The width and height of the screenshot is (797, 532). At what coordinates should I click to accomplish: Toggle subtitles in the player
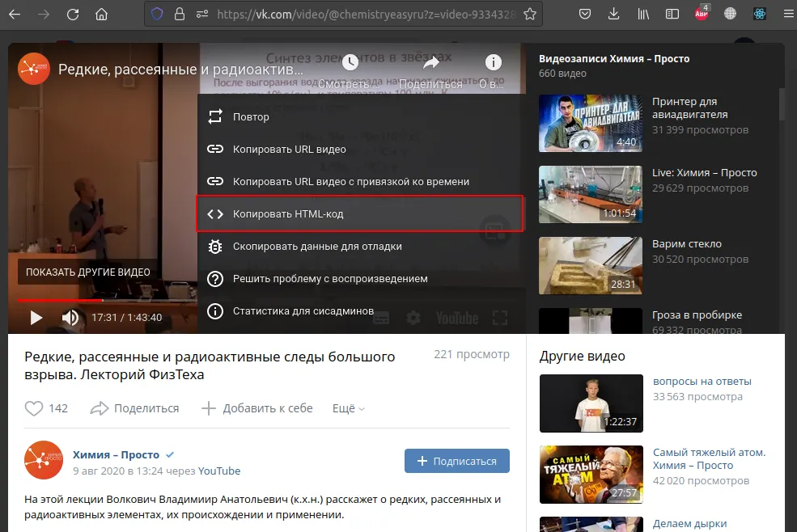tap(381, 318)
